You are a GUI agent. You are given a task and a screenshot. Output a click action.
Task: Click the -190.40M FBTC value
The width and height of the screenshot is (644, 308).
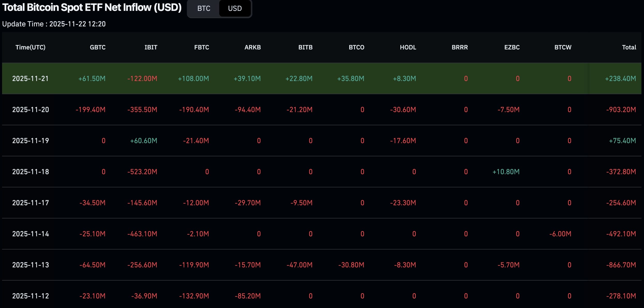[x=194, y=110]
